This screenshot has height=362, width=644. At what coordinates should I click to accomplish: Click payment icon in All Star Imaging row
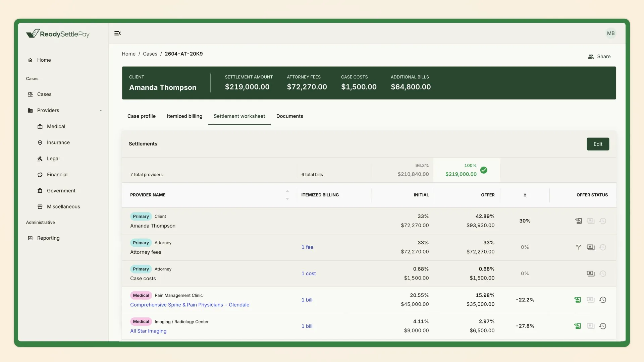pos(591,326)
